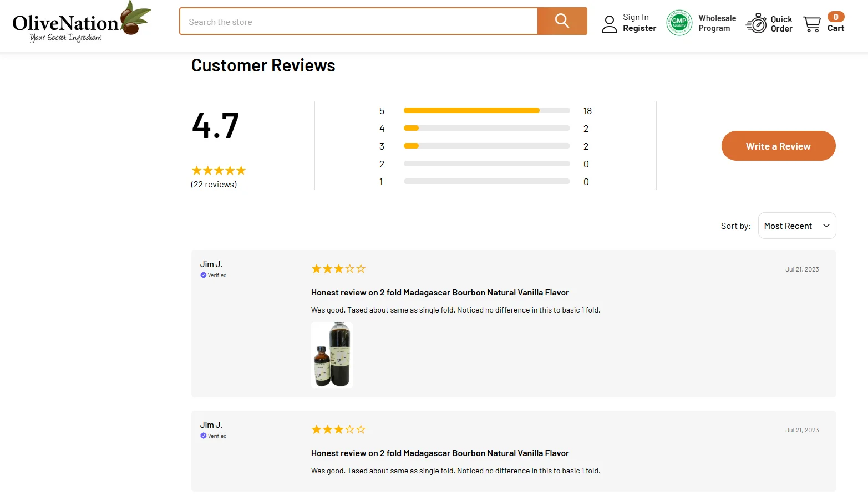Viewport: 868px width, 501px height.
Task: Open the Sort by Most Recent dropdown
Action: pyautogui.click(x=796, y=226)
